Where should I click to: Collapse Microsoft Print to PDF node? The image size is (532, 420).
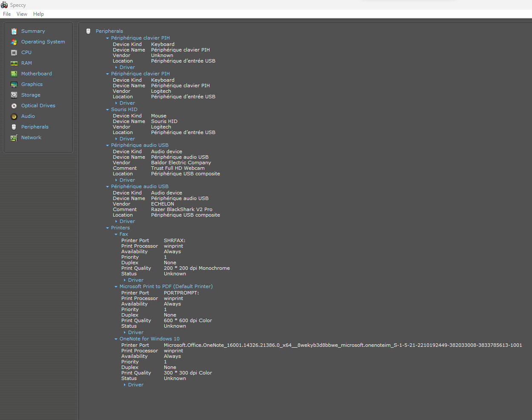click(x=116, y=286)
